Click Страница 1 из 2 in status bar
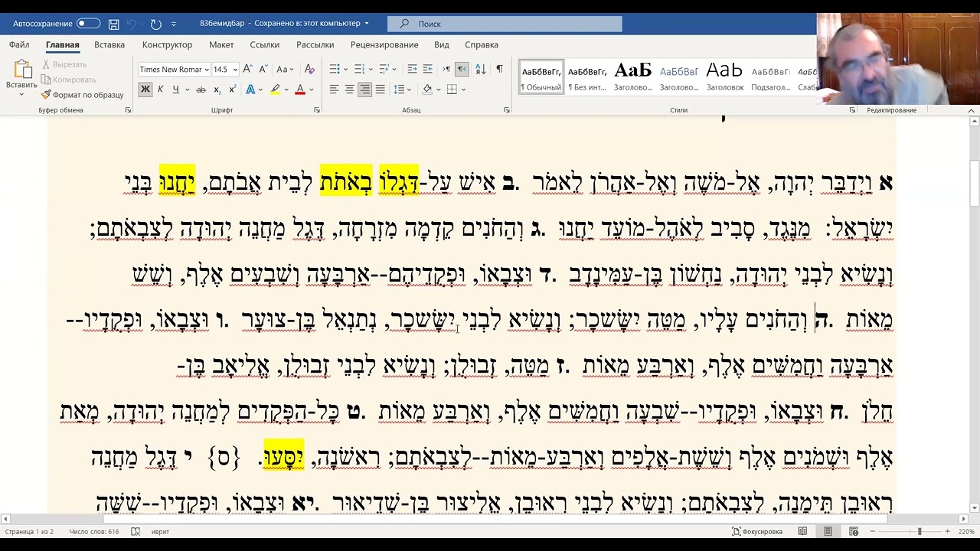Image resolution: width=980 pixels, height=551 pixels. click(29, 531)
